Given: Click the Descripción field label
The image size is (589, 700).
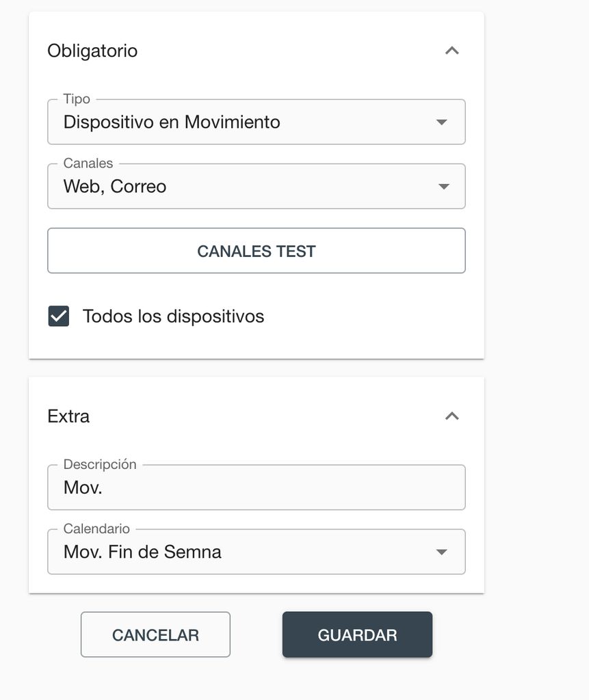Looking at the screenshot, I should (100, 464).
